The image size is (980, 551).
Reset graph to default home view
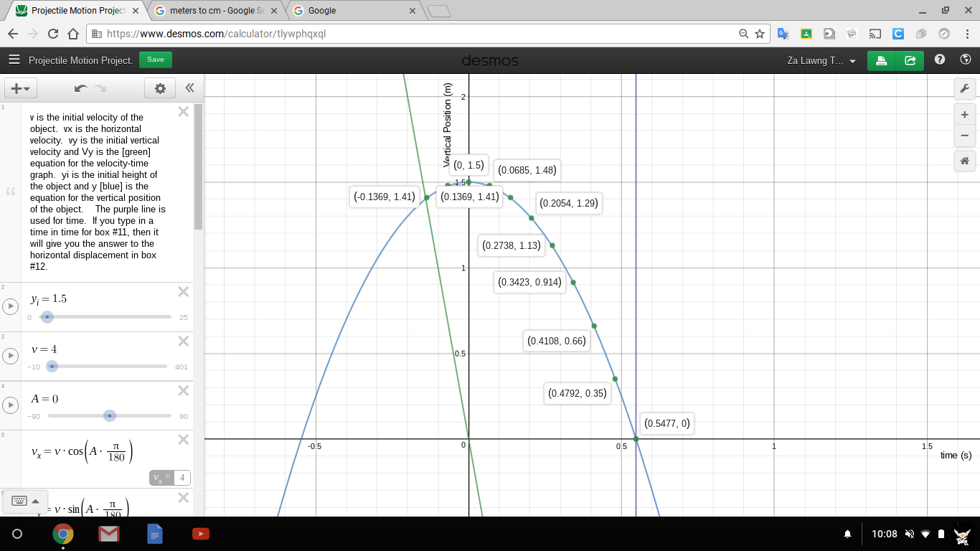pyautogui.click(x=964, y=161)
